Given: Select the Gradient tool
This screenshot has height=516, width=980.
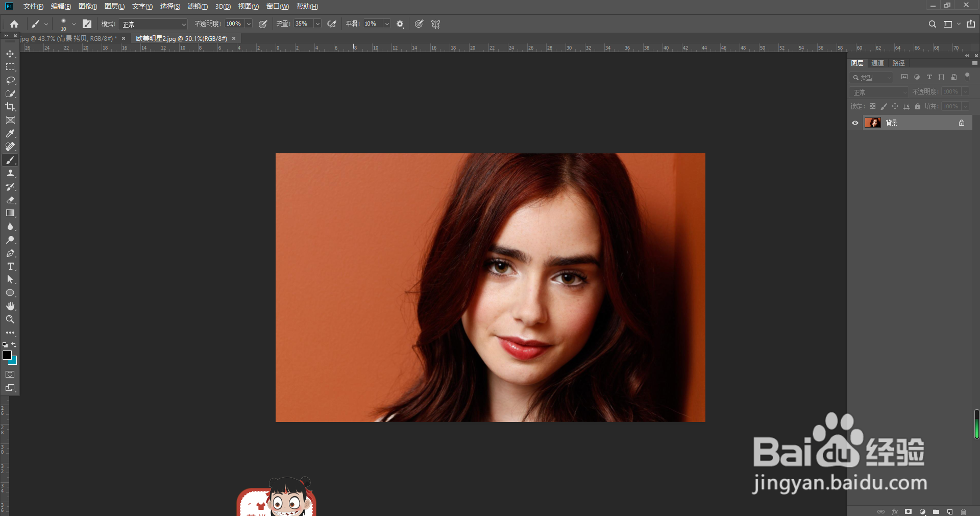Looking at the screenshot, I should pyautogui.click(x=10, y=214).
